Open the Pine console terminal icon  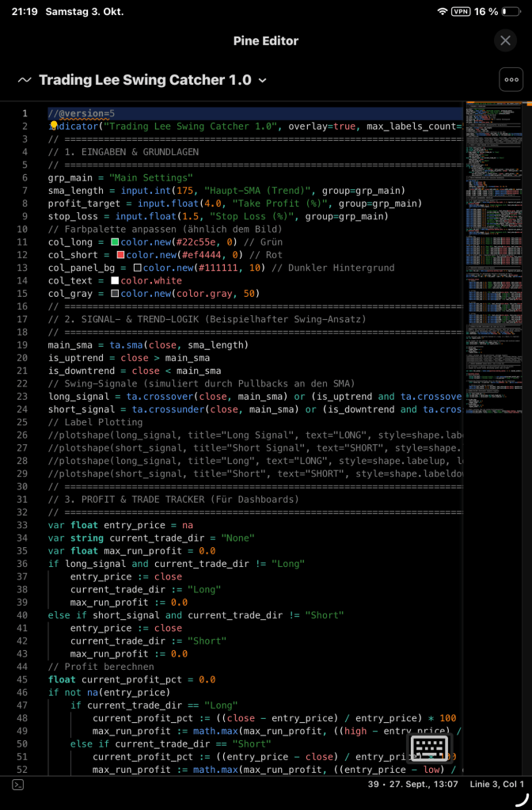tap(17, 785)
